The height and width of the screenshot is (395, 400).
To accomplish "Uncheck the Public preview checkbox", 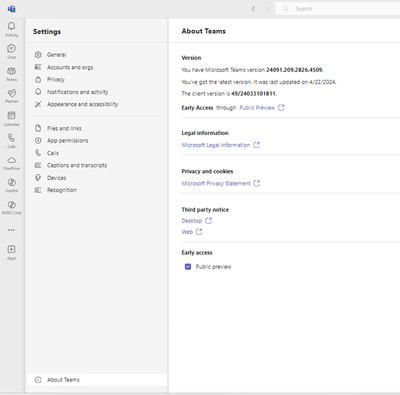I will point(188,267).
